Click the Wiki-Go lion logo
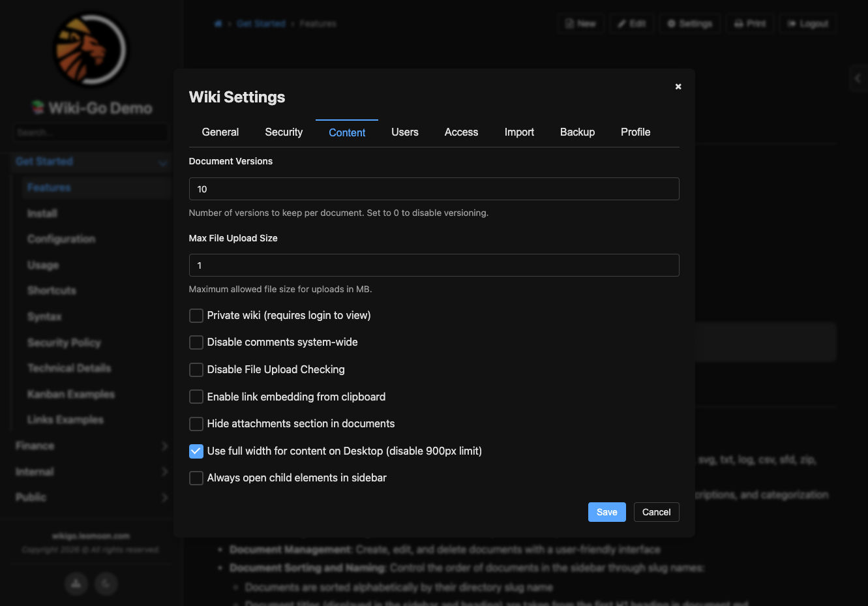 pyautogui.click(x=91, y=50)
